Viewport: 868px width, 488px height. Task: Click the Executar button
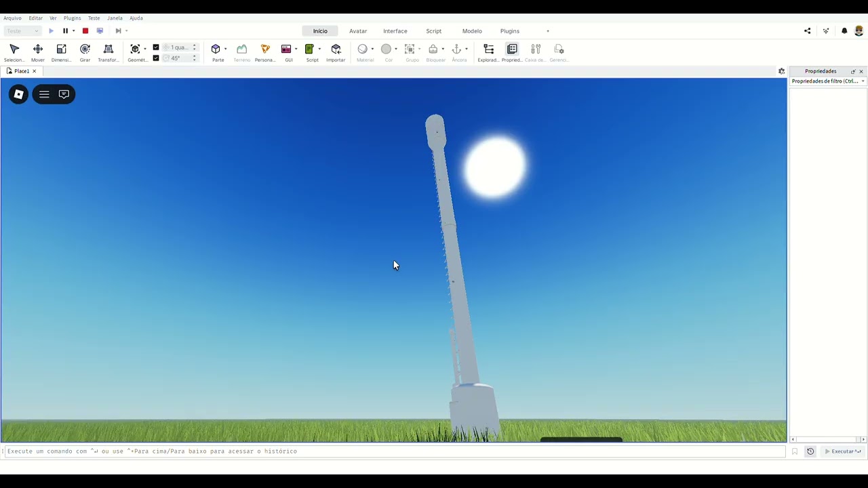coord(843,451)
